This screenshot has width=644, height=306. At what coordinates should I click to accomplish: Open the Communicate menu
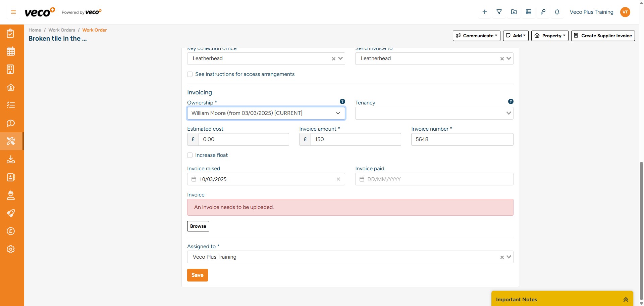click(x=477, y=36)
